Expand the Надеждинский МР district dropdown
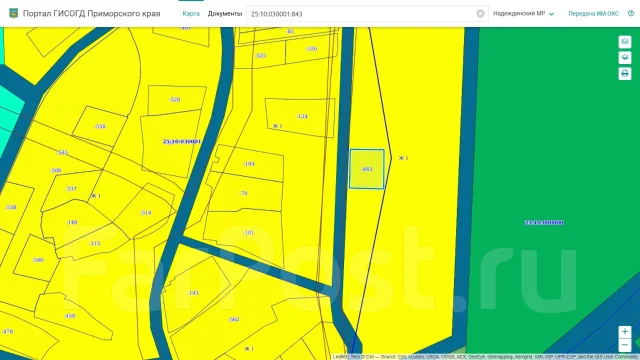This screenshot has height=360, width=640. [523, 13]
